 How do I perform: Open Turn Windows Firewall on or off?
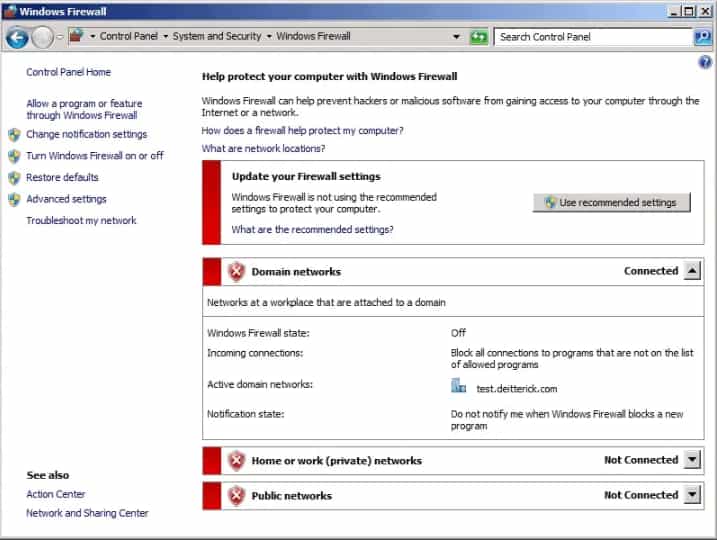(x=95, y=155)
